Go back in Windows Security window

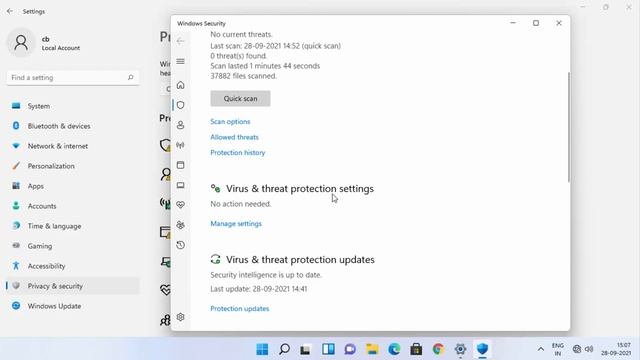click(x=180, y=41)
